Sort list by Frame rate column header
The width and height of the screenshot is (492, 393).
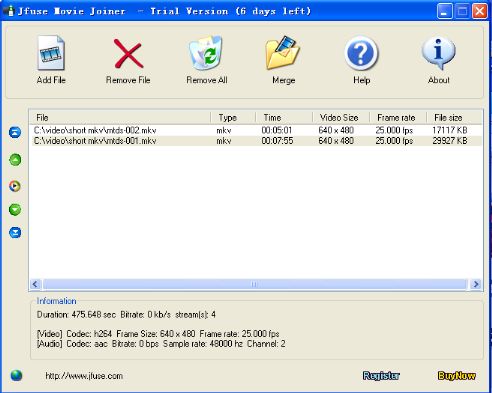398,117
